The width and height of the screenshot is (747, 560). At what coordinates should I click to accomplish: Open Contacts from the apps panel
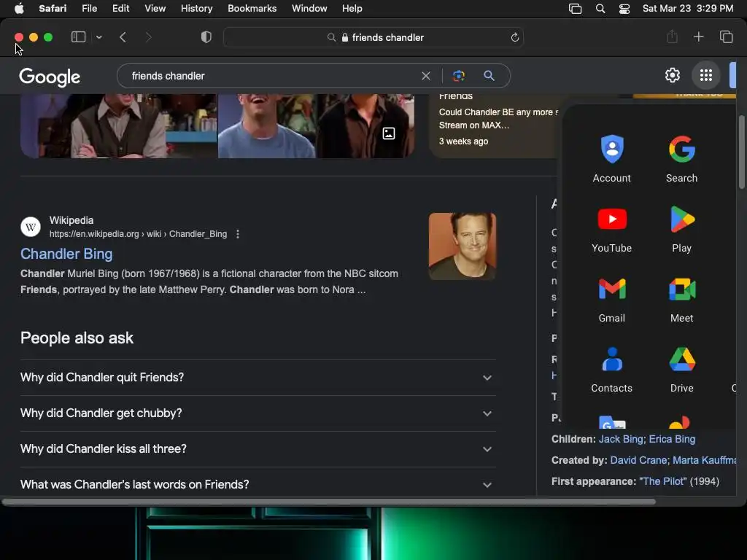click(x=612, y=369)
